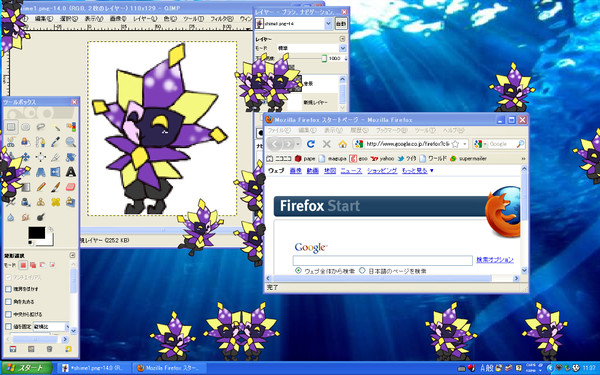Screen dimensions: 600x375
Task: Open GIMP Edit menu
Action: tap(44, 18)
